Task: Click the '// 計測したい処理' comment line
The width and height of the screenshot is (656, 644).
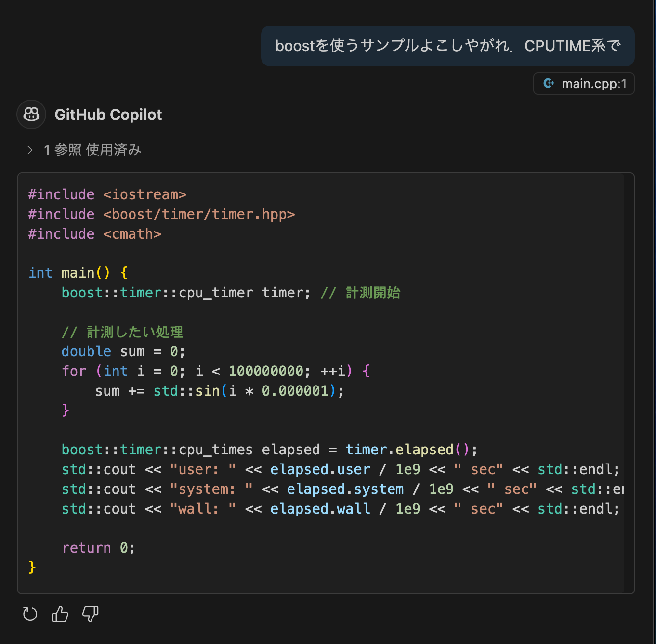Action: click(x=122, y=332)
